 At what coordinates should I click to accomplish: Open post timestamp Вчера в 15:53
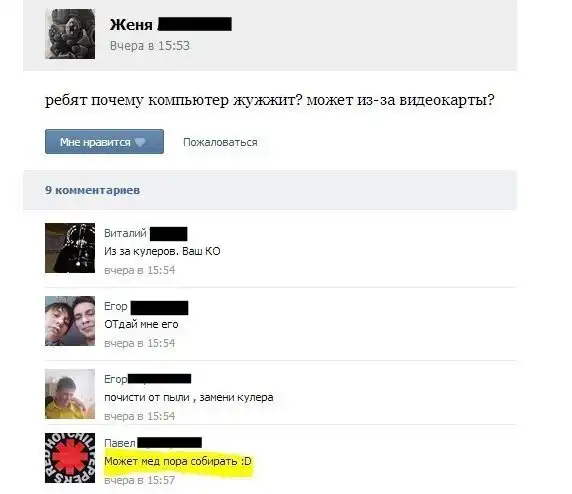coord(150,46)
